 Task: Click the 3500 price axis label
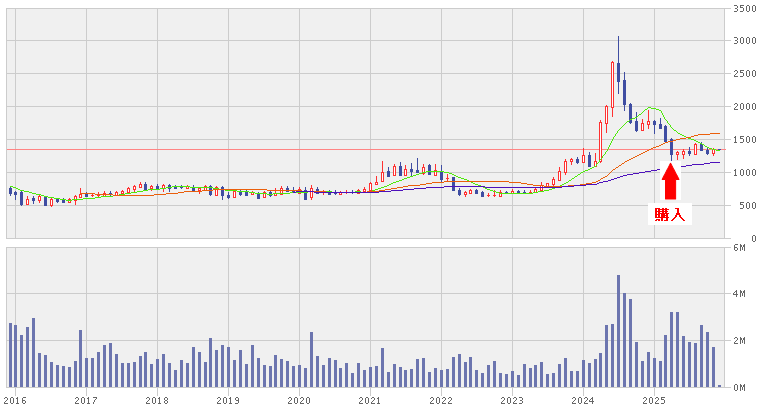pos(743,8)
